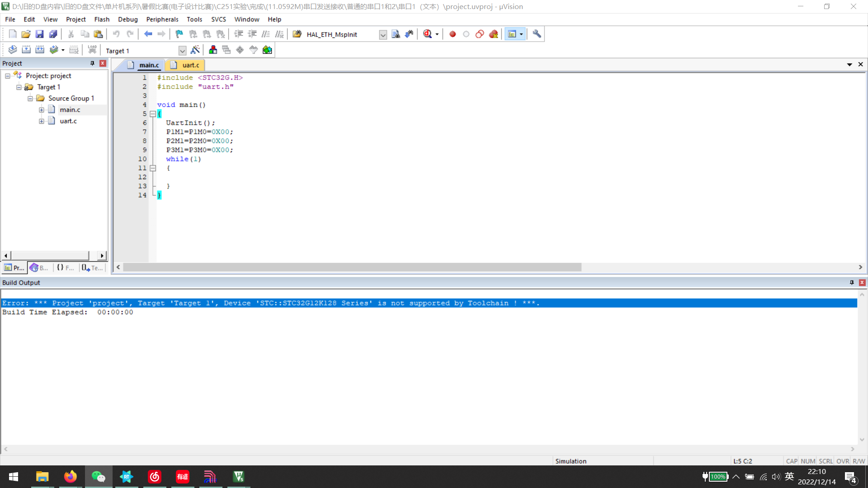This screenshot has height=488, width=868.
Task: Comment out the selected lines
Action: (266, 34)
